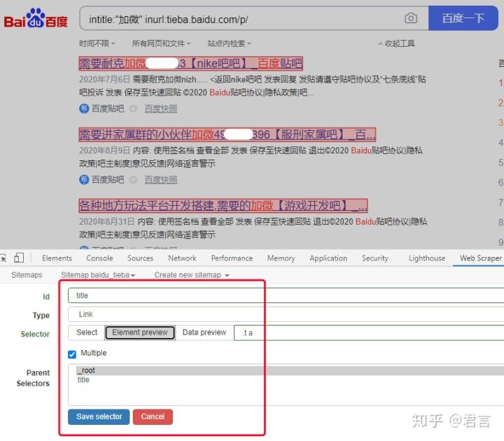504x441 pixels.
Task: Open the 站点内检索 filter dropdown
Action: click(229, 43)
